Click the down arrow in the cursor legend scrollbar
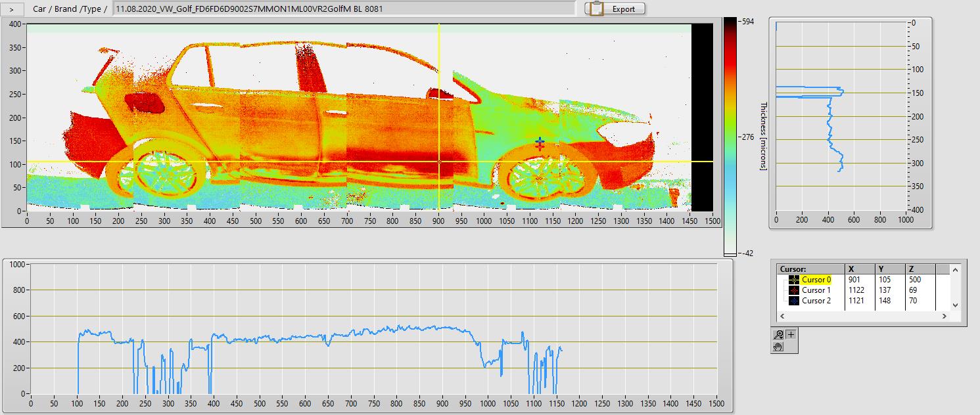 955,305
